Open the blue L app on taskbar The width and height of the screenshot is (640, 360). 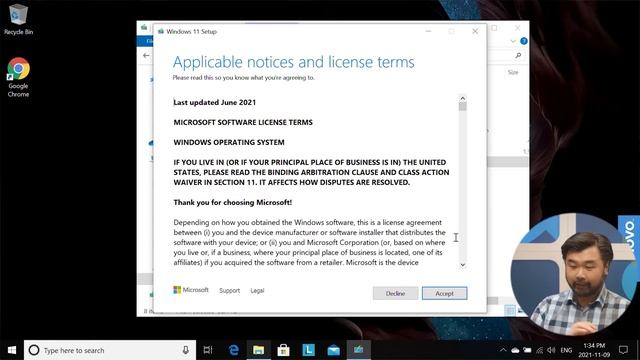click(x=308, y=350)
